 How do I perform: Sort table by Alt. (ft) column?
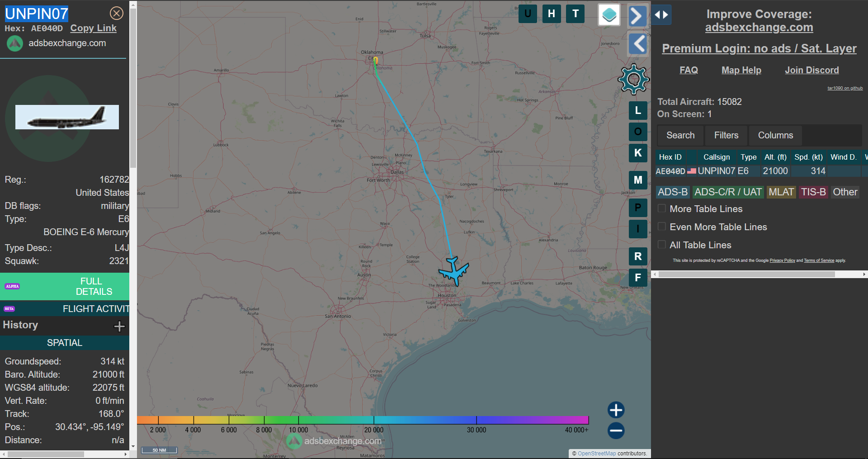pyautogui.click(x=775, y=157)
